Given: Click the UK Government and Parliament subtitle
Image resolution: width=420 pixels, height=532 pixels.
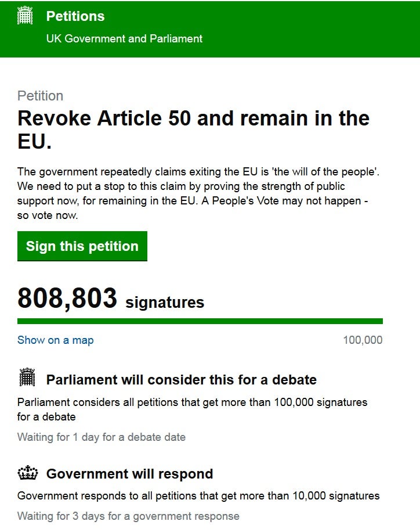Looking at the screenshot, I should pos(124,39).
